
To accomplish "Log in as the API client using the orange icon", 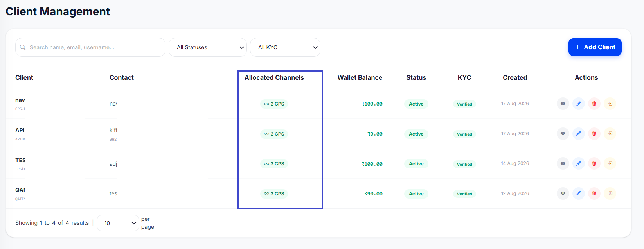I will 610,134.
